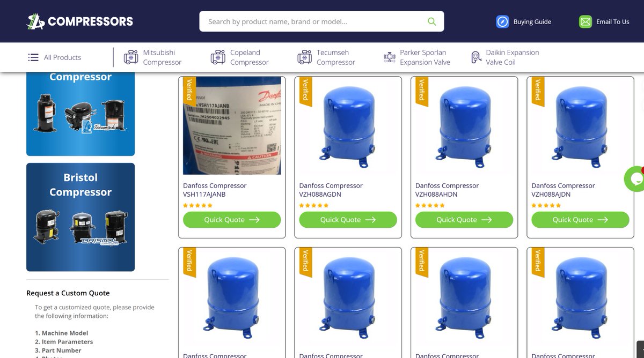This screenshot has width=644, height=358.
Task: Click the '2. Item Parameters' list entry
Action: [x=64, y=341]
